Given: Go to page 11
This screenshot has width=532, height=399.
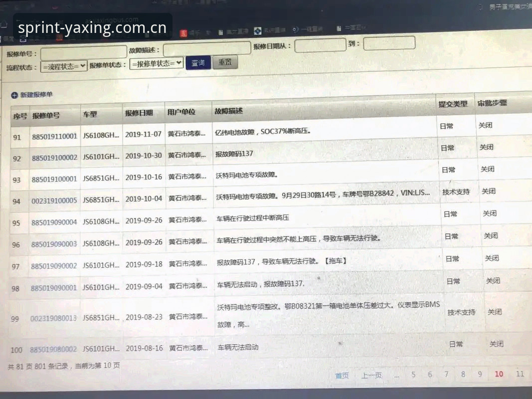Looking at the screenshot, I should 520,374.
